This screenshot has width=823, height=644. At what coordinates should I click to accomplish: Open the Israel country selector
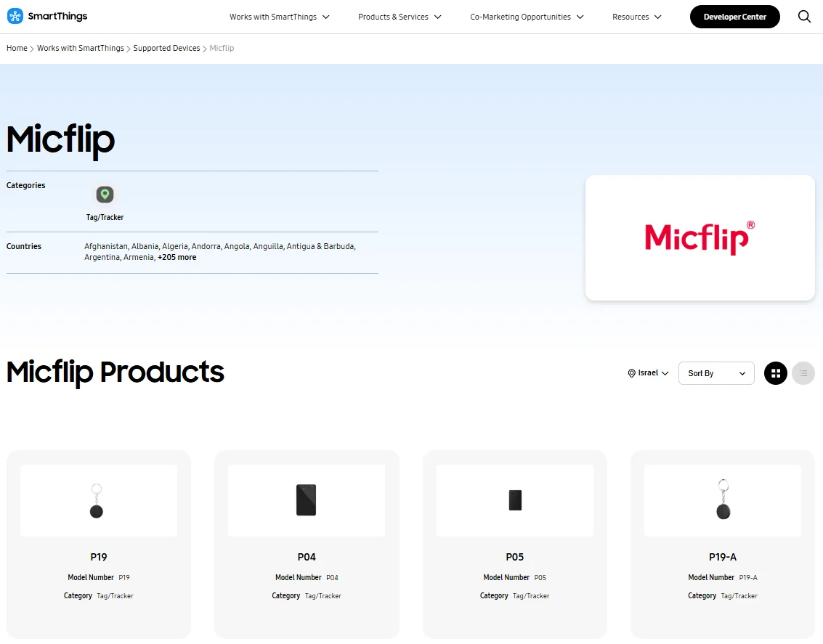(x=648, y=373)
